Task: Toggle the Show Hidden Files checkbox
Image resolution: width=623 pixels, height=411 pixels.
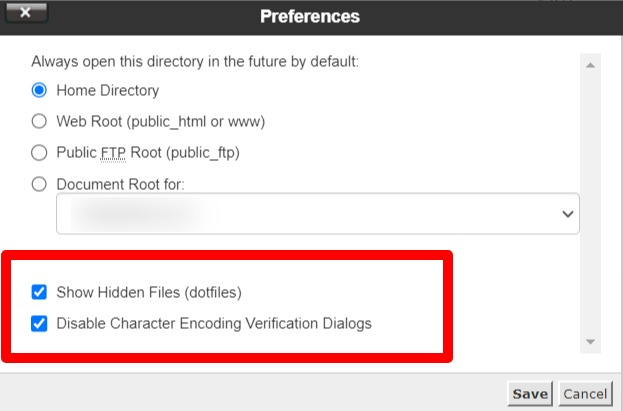Action: (x=40, y=293)
